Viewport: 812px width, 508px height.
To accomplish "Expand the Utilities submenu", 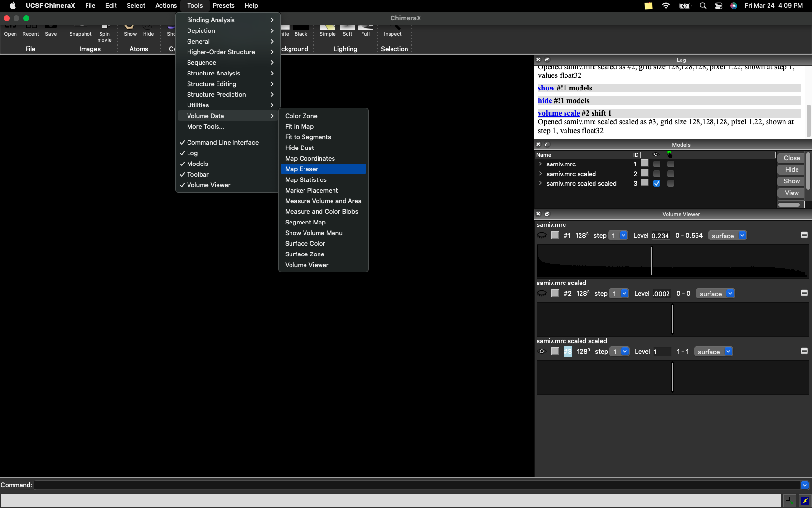I will [x=228, y=105].
